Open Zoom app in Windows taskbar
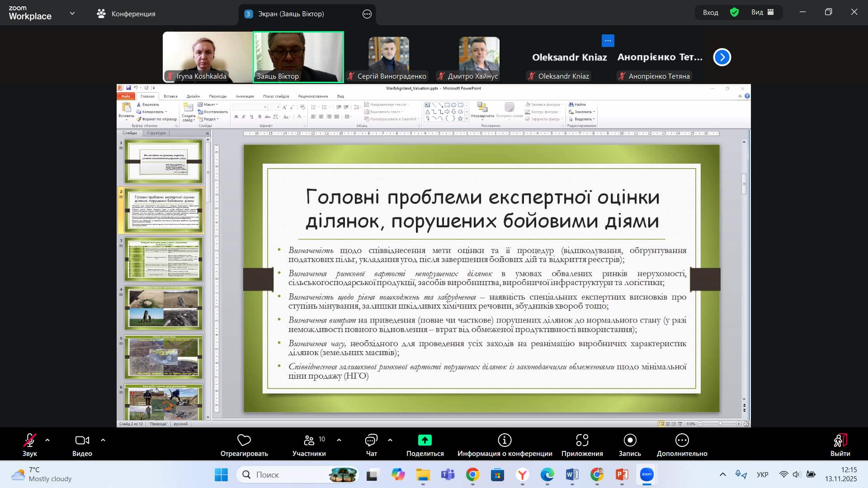Screen dimensions: 868x488 (x=647, y=474)
